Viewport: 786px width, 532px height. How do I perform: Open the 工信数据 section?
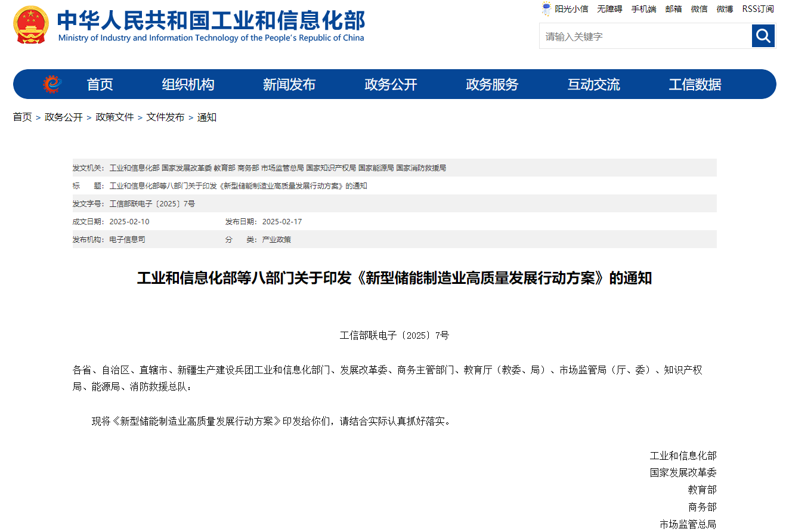[x=695, y=84]
